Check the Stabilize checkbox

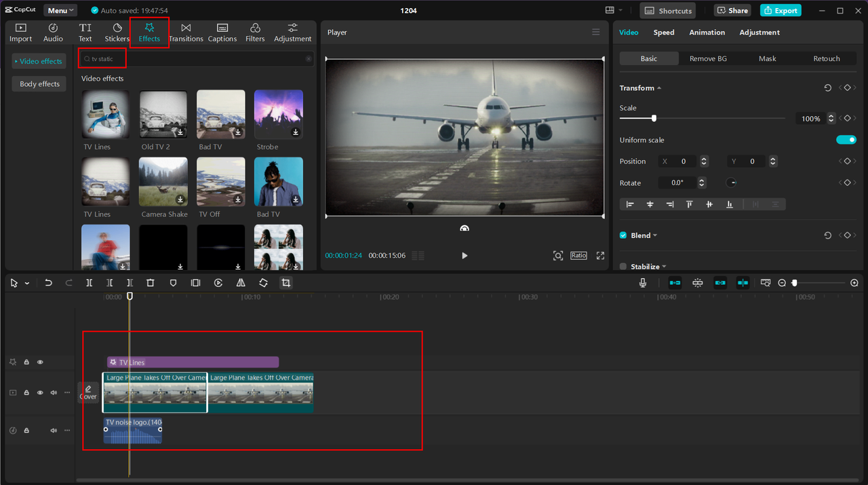pos(623,267)
